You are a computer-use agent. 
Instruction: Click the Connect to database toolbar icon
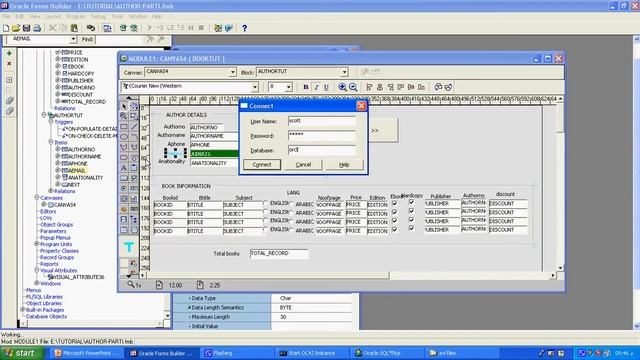[x=91, y=28]
